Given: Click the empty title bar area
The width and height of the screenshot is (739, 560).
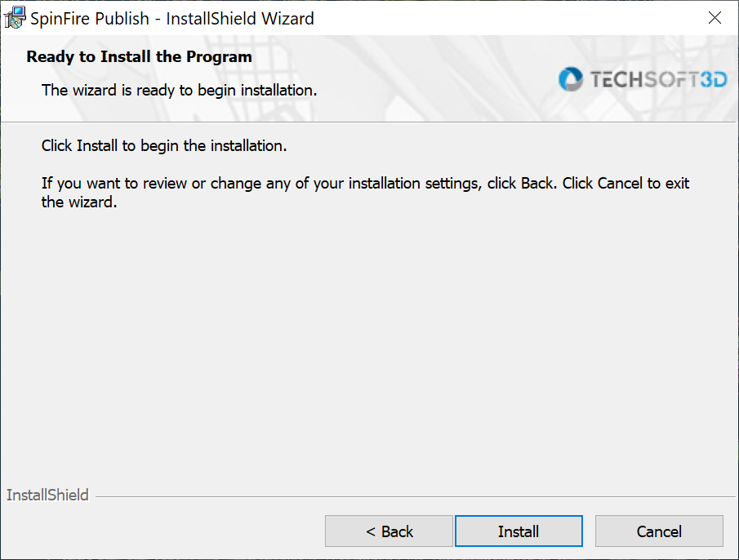Looking at the screenshot, I should 490,18.
